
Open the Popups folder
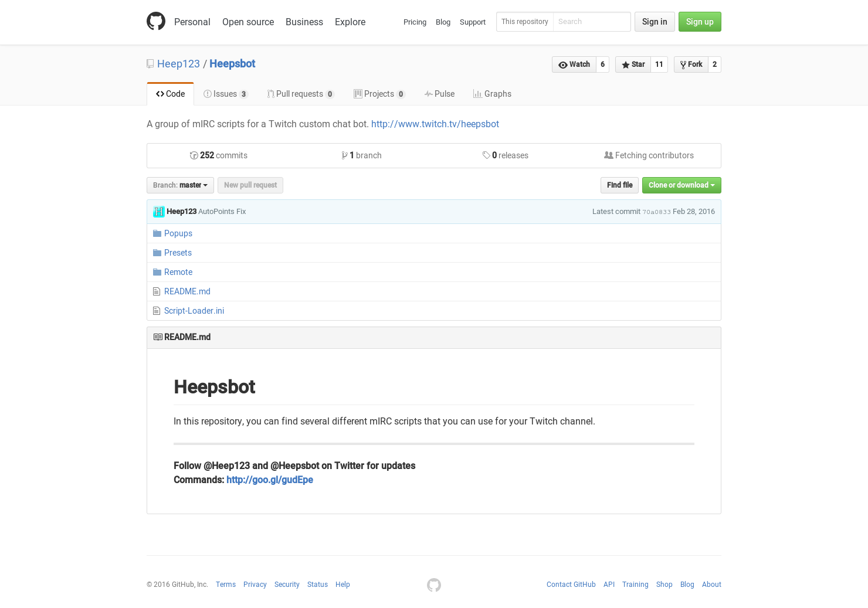click(178, 233)
